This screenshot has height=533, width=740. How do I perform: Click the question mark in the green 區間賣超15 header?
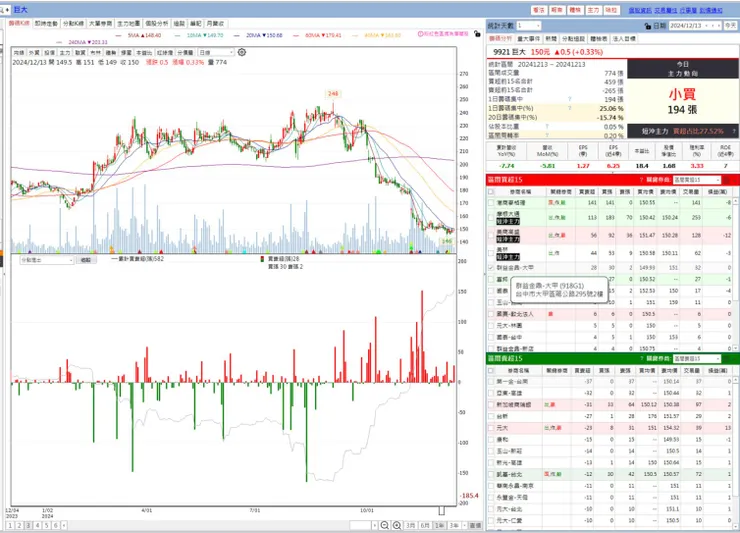pyautogui.click(x=641, y=359)
